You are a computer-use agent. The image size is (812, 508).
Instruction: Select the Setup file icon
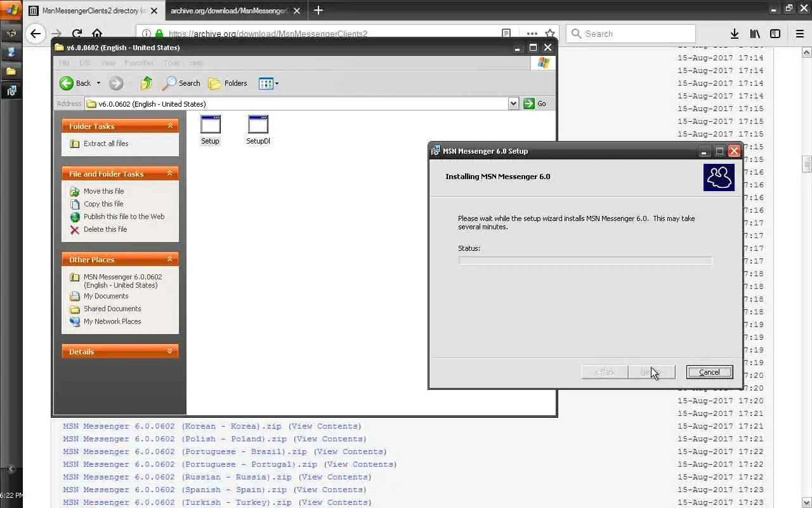pyautogui.click(x=210, y=130)
